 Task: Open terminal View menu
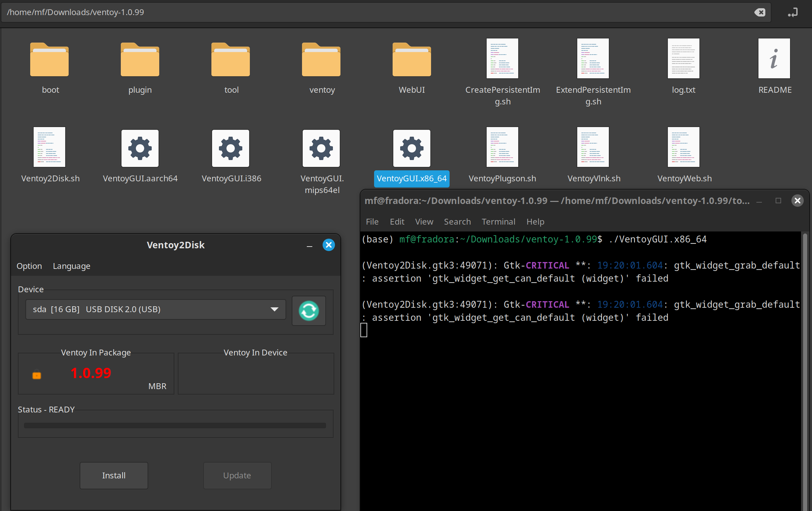point(424,222)
